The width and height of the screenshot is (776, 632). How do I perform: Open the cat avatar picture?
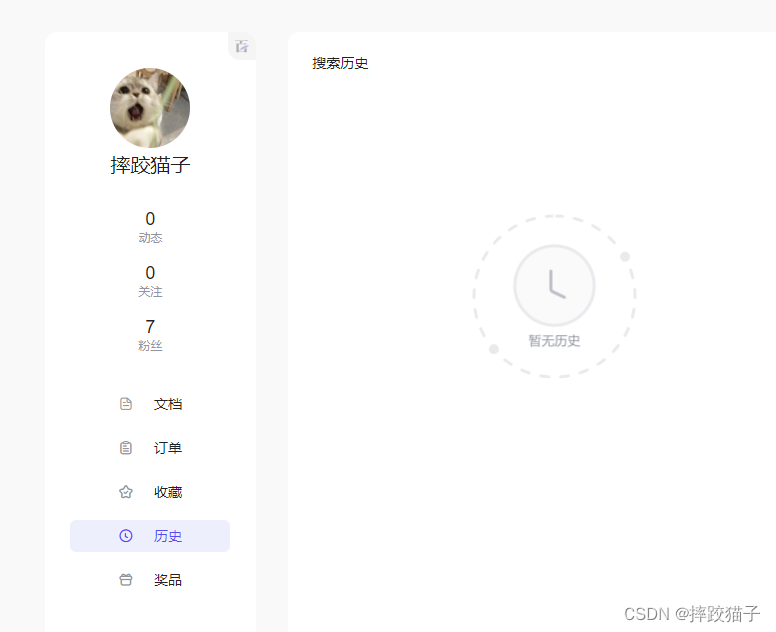pos(150,108)
